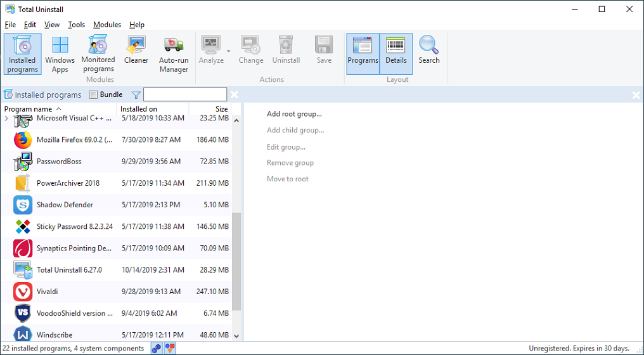The height and width of the screenshot is (355, 644).
Task: Close the details pane with its X
Action: (636, 95)
